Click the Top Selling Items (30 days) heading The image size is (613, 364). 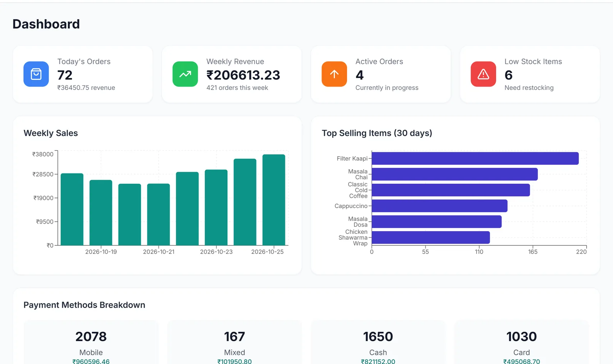tap(377, 133)
